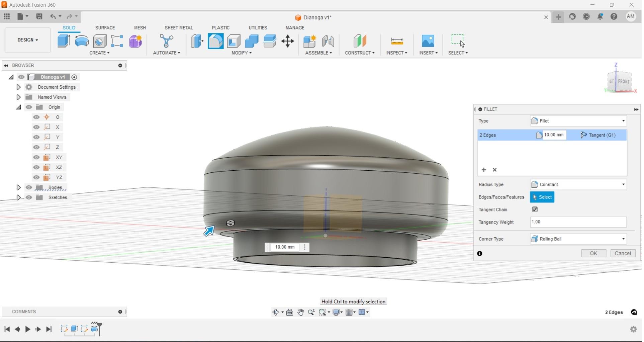Image resolution: width=644 pixels, height=342 pixels.
Task: Cancel the Fillet dialog
Action: pos(622,253)
